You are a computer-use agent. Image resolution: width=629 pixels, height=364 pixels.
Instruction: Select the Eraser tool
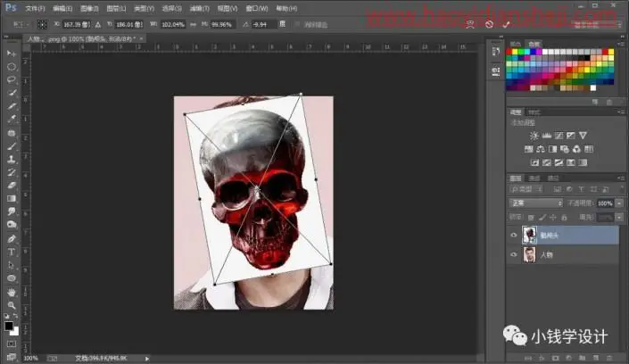12,186
